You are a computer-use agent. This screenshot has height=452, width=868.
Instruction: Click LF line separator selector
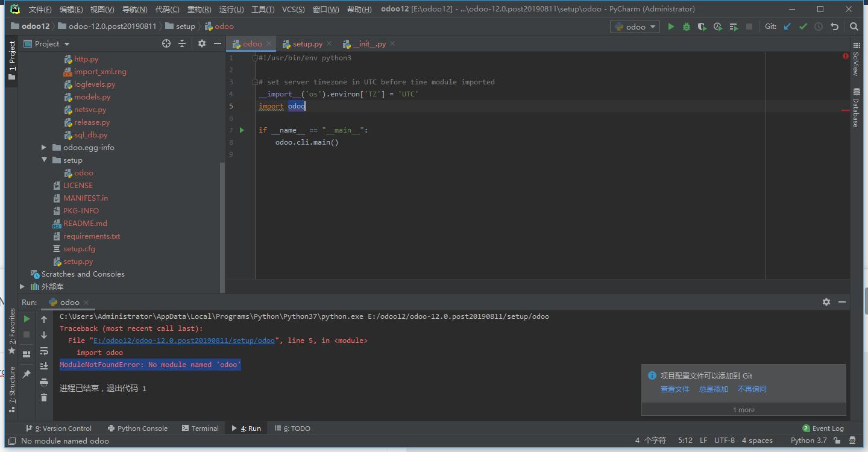(703, 441)
